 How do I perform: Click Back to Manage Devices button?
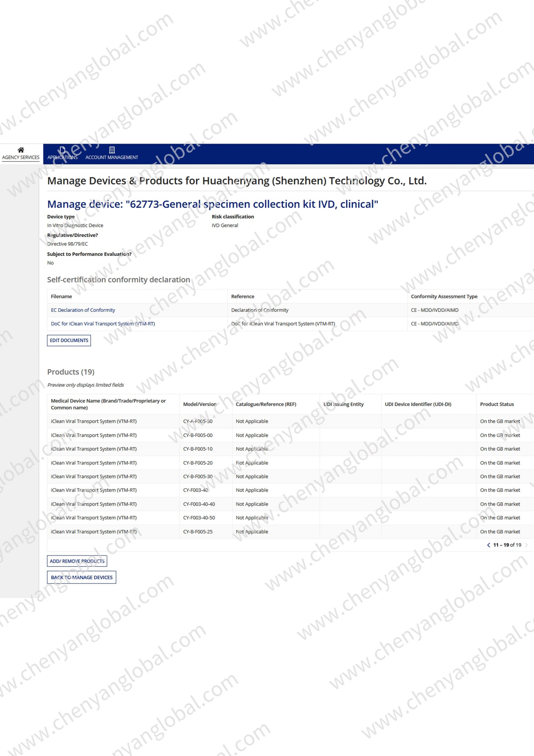[x=82, y=577]
